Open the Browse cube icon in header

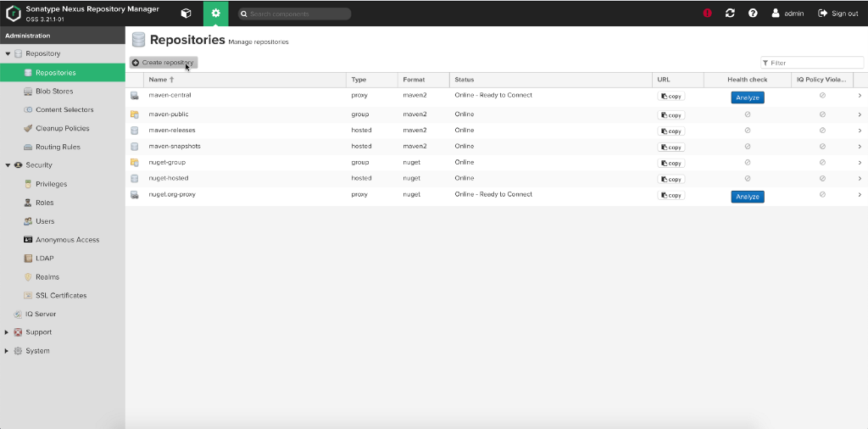tap(186, 14)
